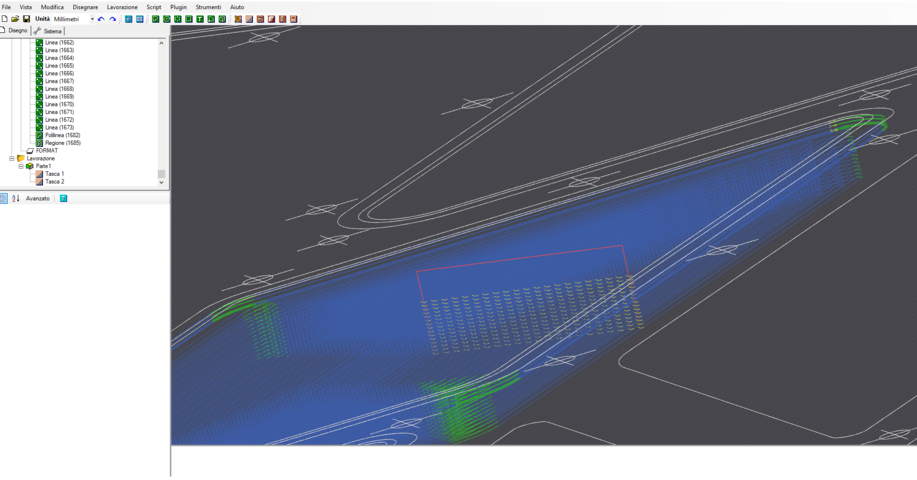Image resolution: width=917 pixels, height=480 pixels.
Task: Undo the last action with the blue arrow
Action: (101, 19)
